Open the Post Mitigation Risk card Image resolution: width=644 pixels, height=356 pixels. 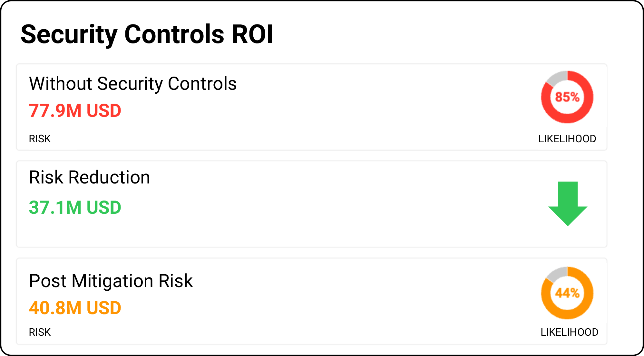(312, 301)
